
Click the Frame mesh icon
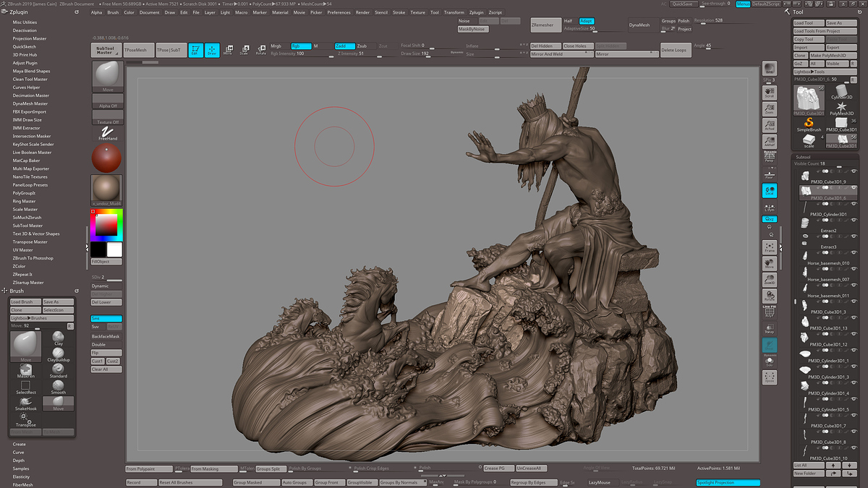tap(769, 247)
